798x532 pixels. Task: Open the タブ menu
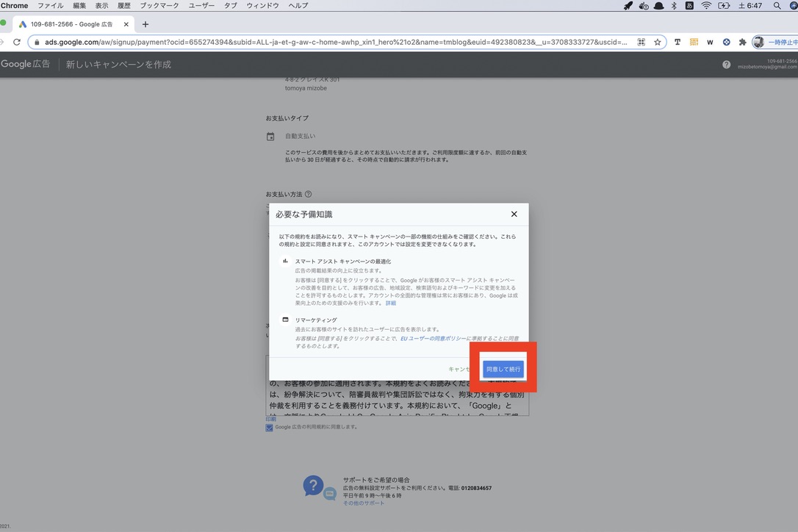coord(231,6)
